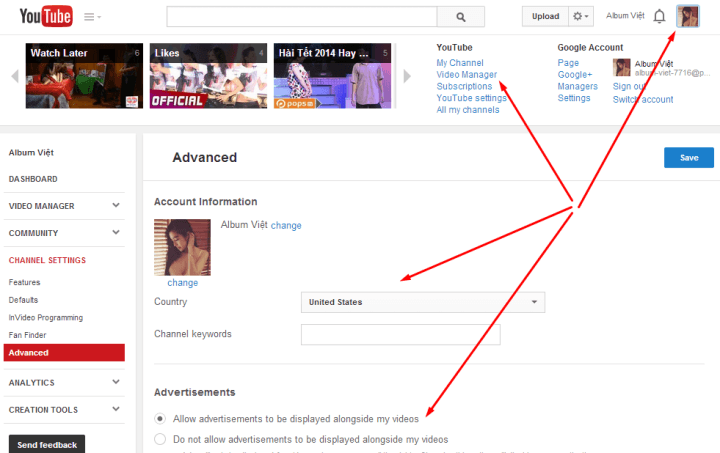Open the guide menu icon beside logo

pyautogui.click(x=93, y=17)
